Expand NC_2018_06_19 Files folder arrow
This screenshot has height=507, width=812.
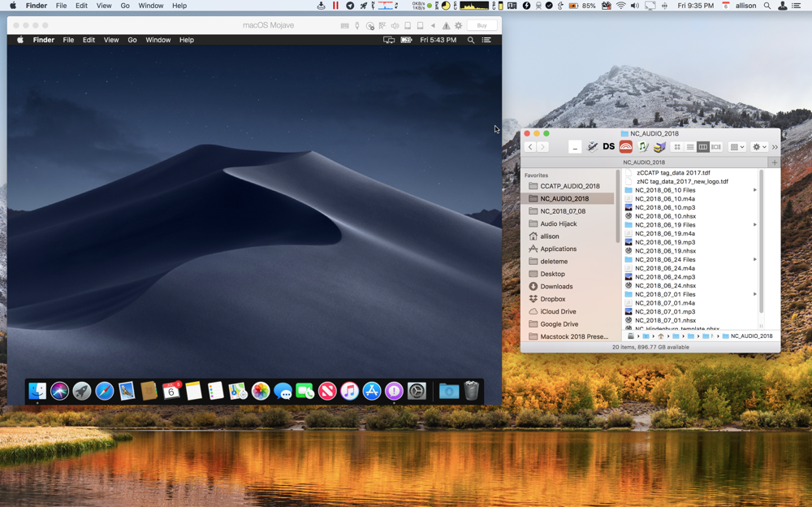pyautogui.click(x=755, y=225)
